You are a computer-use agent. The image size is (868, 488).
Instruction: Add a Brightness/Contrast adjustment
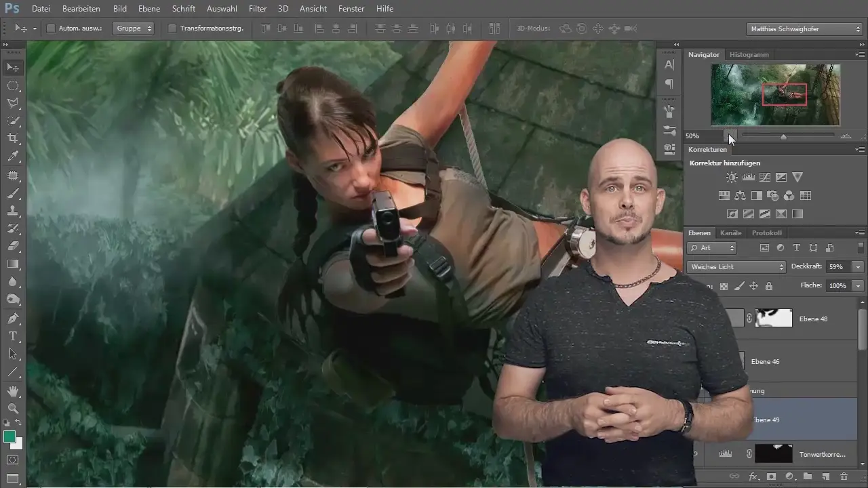[732, 178]
